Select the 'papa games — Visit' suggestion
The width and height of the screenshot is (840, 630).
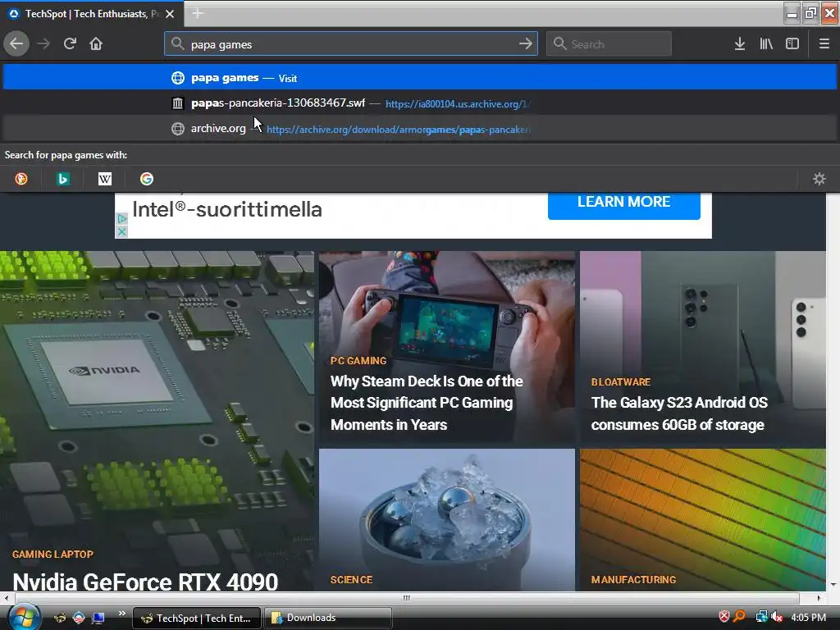420,78
